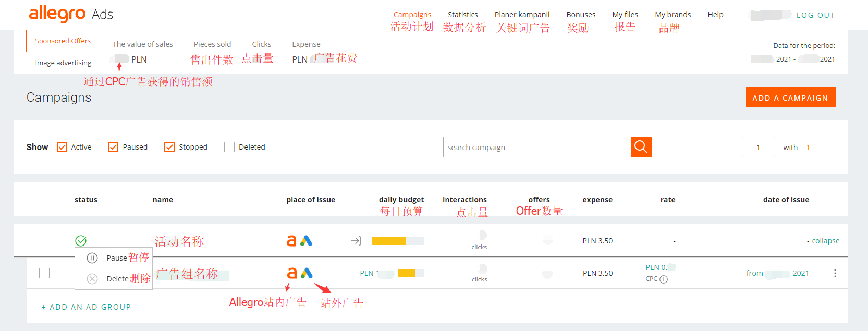Open the ad group three-dots menu
Screen dimensions: 868x331
pyautogui.click(x=835, y=273)
